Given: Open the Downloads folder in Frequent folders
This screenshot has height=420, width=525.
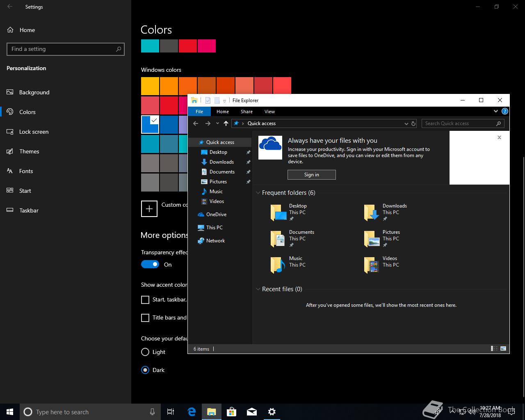Looking at the screenshot, I should tap(386, 212).
